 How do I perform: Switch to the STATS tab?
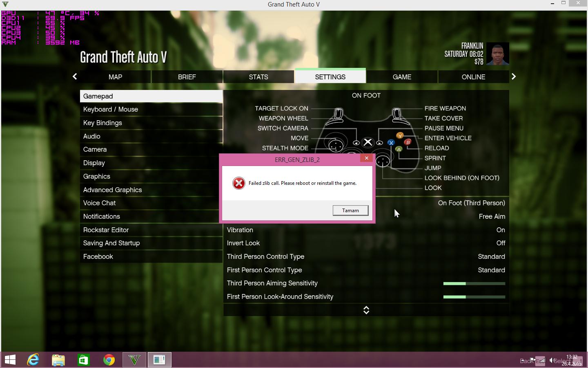point(258,76)
